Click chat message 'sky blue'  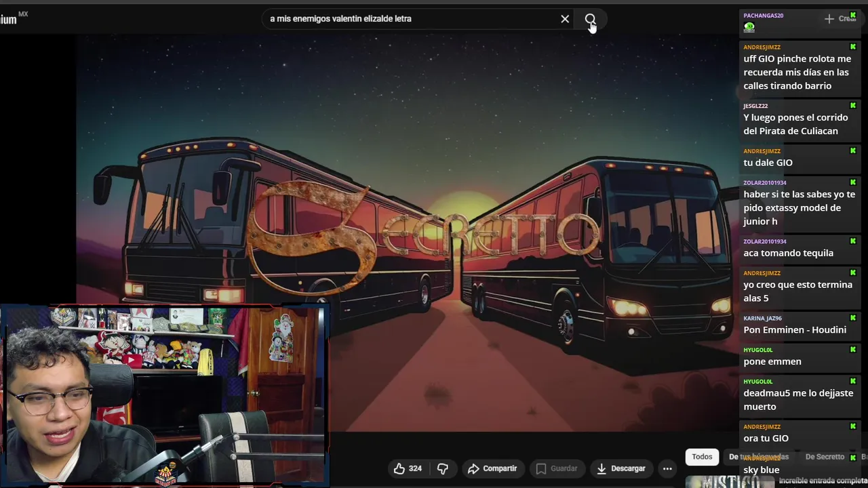click(761, 470)
